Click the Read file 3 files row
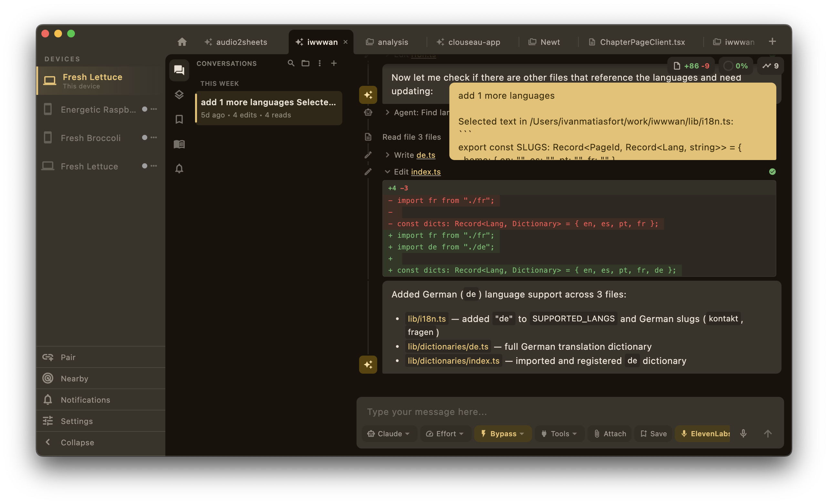 [x=411, y=137]
